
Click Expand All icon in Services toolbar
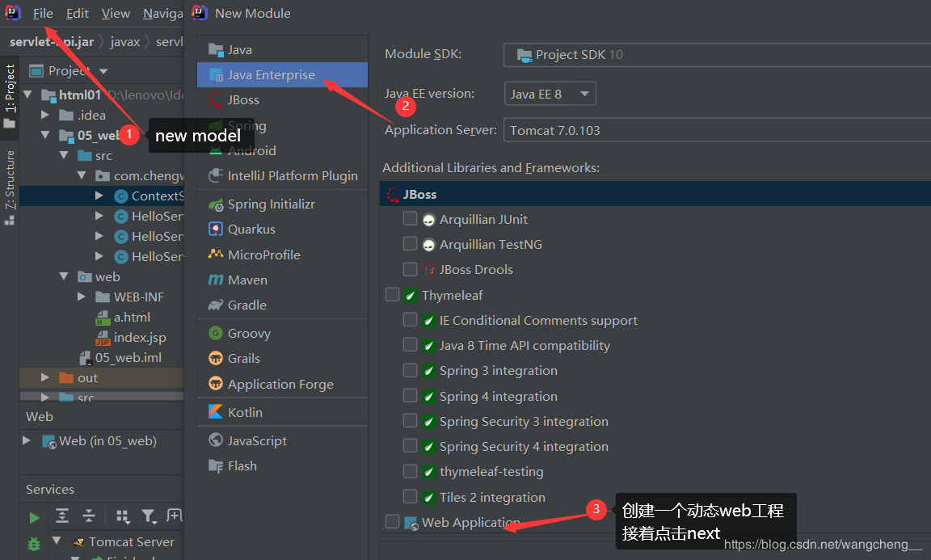pyautogui.click(x=61, y=516)
